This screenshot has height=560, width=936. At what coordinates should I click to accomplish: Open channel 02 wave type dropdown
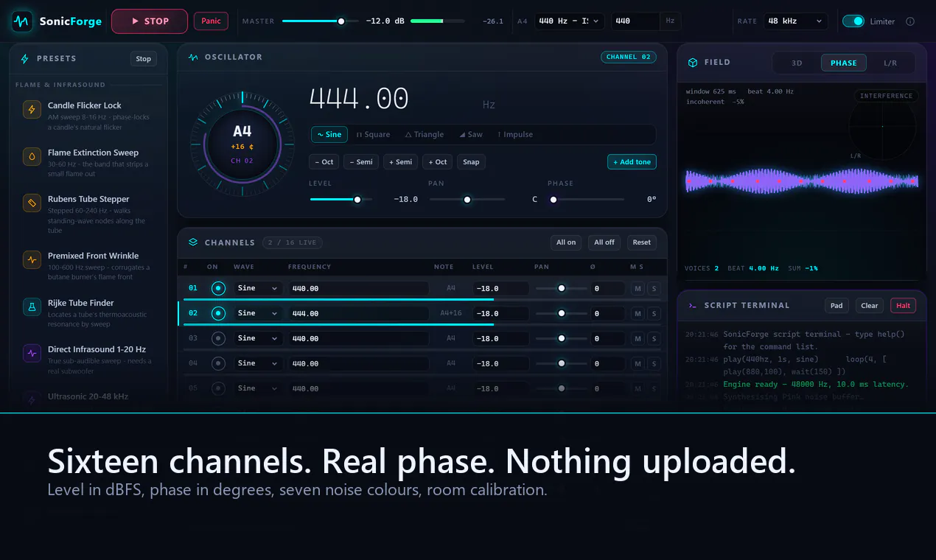point(258,313)
